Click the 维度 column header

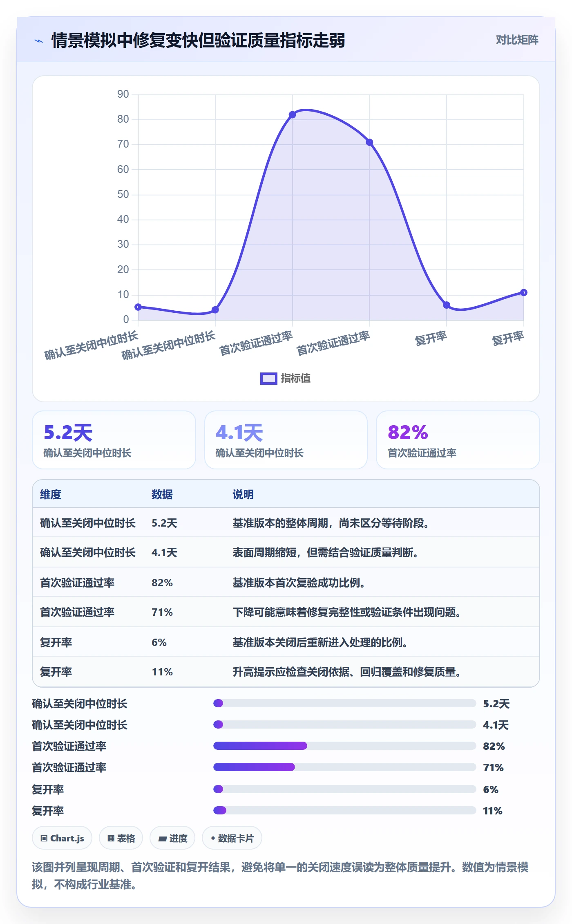click(51, 494)
